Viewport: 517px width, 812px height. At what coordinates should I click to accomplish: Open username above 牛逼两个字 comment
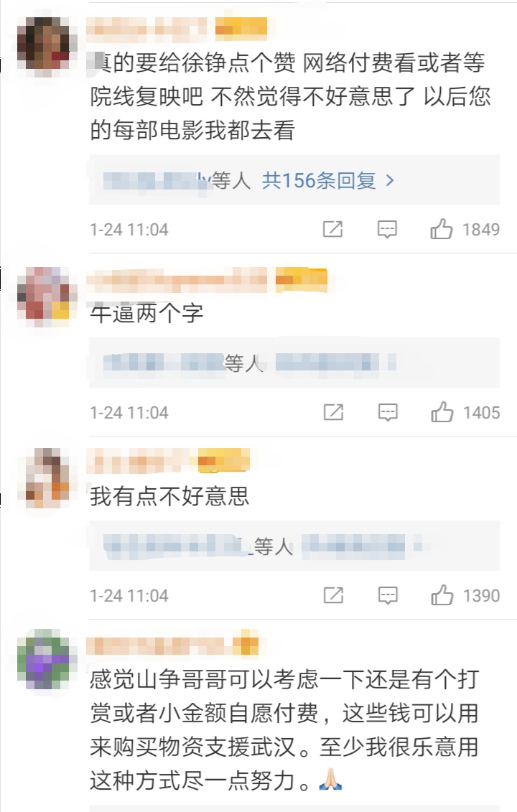point(177,280)
